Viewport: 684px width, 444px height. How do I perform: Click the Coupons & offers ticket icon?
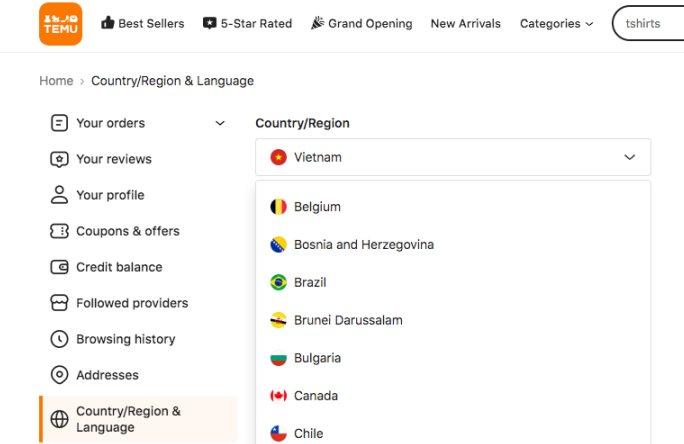click(59, 231)
